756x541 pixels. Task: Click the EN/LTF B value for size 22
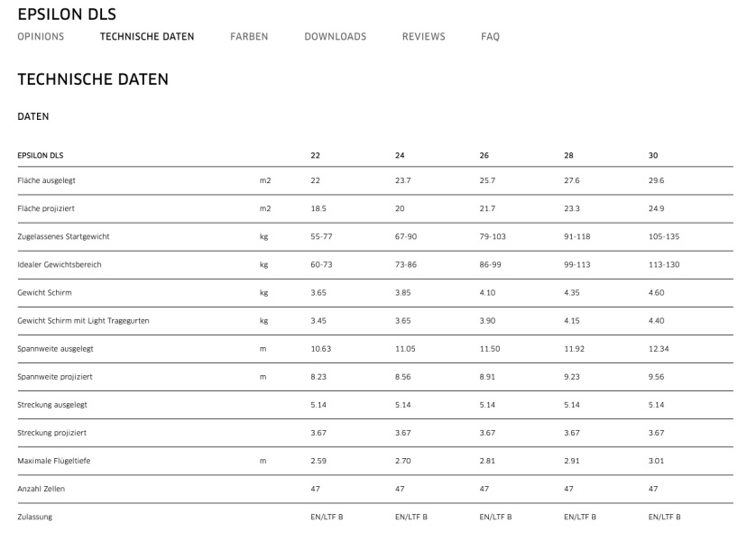click(327, 517)
